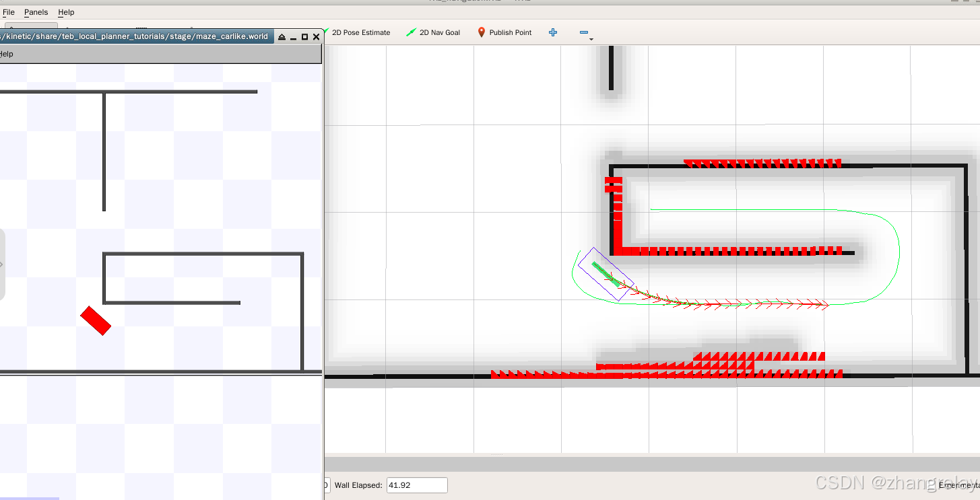Click the "Wall Elapsed:" label
Screen dimensions: 980x500
(358, 485)
